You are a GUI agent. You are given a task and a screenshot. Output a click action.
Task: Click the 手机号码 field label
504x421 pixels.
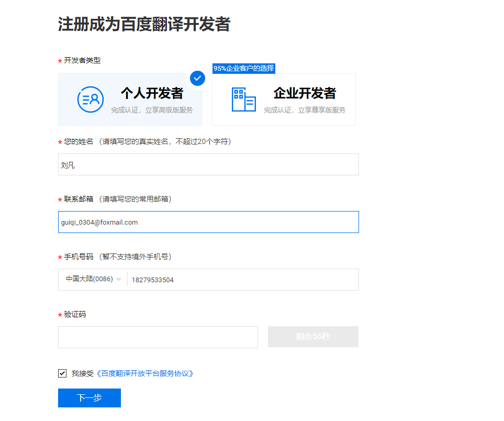79,257
